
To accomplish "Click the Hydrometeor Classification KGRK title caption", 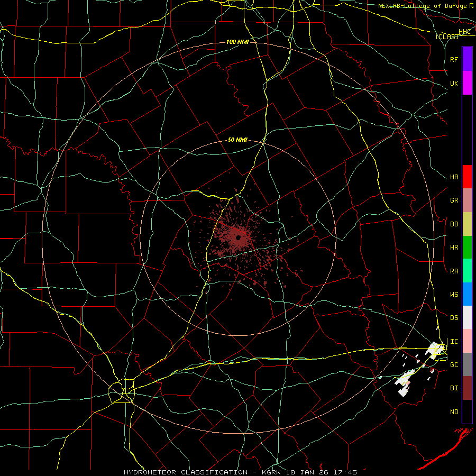I will [x=240, y=472].
